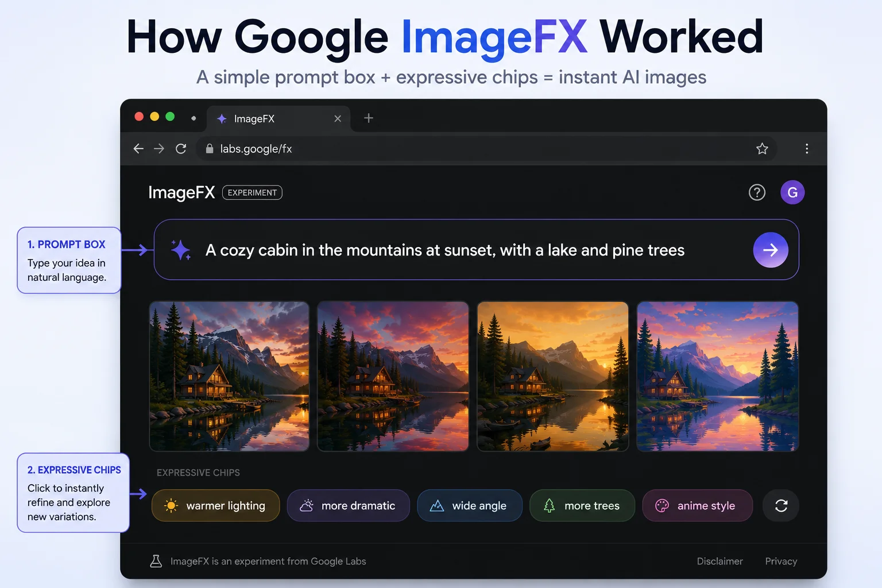Apply the wide angle chip
Image resolution: width=882 pixels, height=588 pixels.
tap(470, 505)
